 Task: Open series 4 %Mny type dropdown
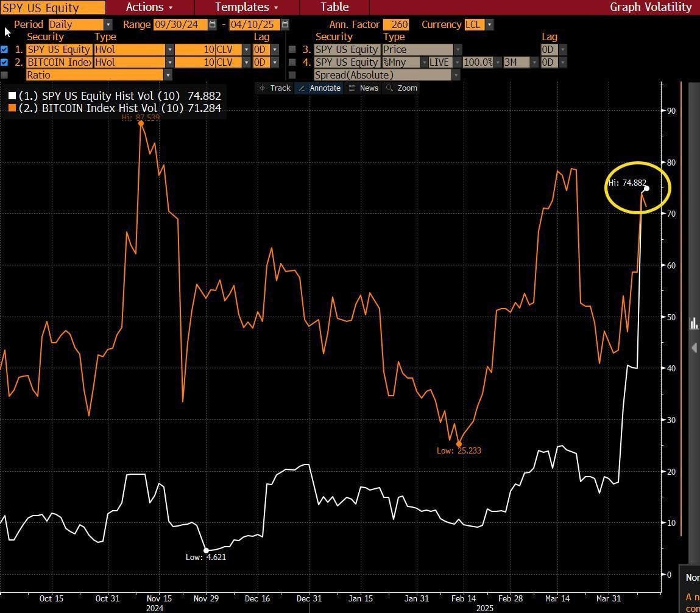pyautogui.click(x=425, y=63)
